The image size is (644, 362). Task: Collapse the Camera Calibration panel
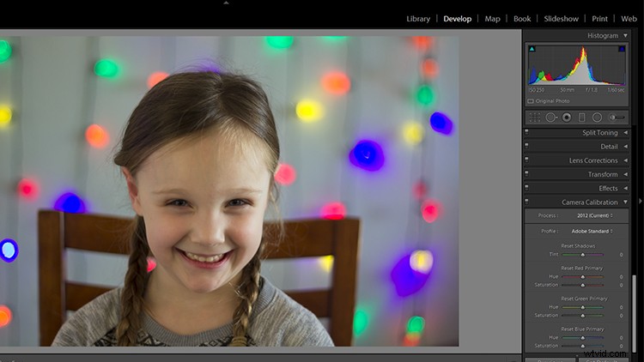point(625,202)
